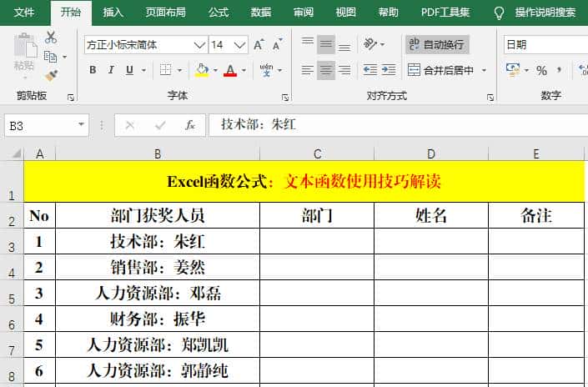This screenshot has width=588, height=387.
Task: Select column B header
Action: pyautogui.click(x=158, y=153)
